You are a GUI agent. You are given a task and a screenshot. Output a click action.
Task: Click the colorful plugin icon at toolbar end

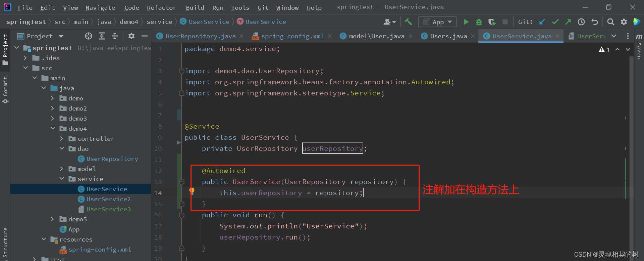[x=636, y=22]
